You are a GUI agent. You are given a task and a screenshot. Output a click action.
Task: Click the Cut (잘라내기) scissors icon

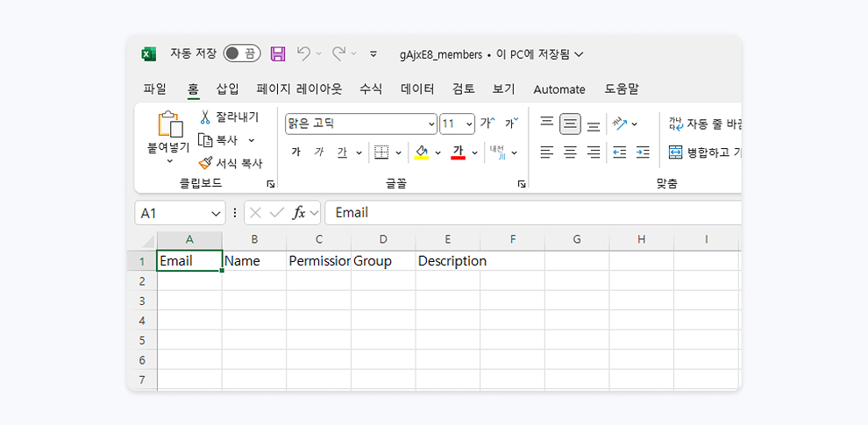click(206, 117)
